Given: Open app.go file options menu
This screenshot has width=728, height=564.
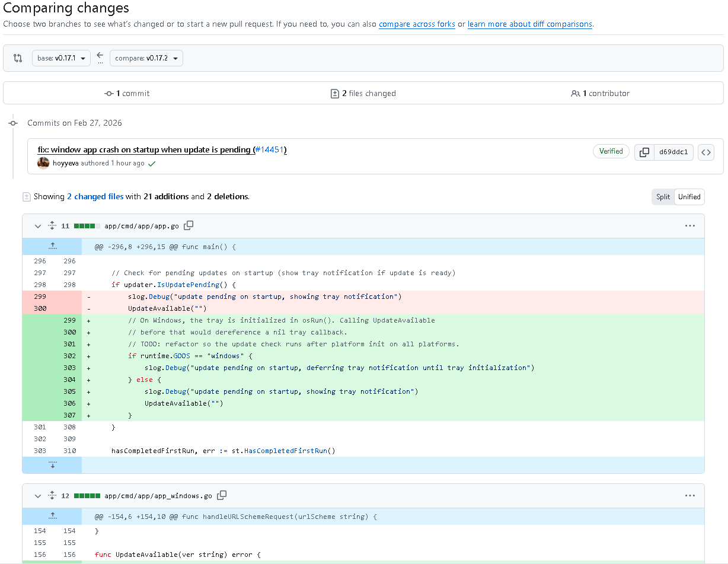Looking at the screenshot, I should pos(689,226).
